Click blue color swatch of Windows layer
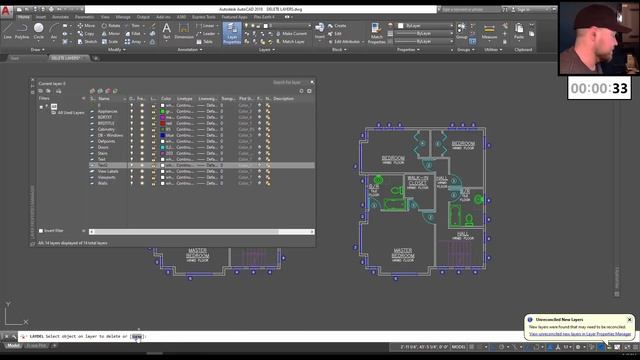This screenshot has height=360, width=640. tap(162, 135)
